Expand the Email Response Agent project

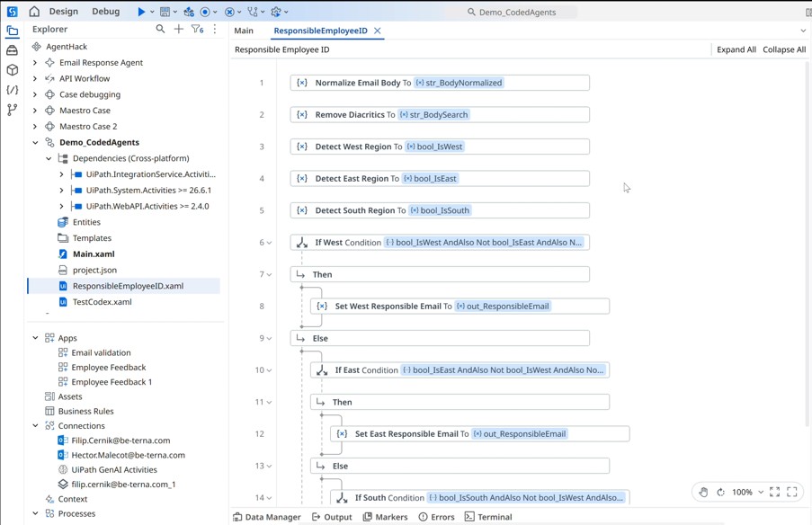point(35,63)
